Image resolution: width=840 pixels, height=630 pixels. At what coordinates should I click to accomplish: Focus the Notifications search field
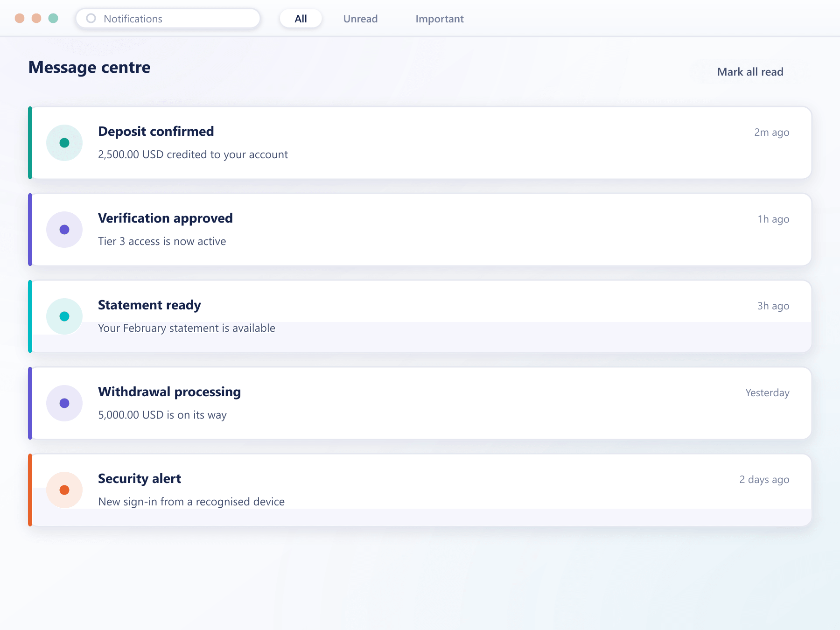(x=168, y=19)
